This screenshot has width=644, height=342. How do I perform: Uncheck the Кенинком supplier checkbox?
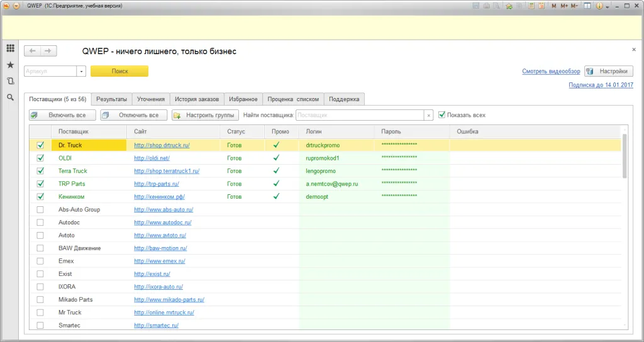(x=40, y=197)
